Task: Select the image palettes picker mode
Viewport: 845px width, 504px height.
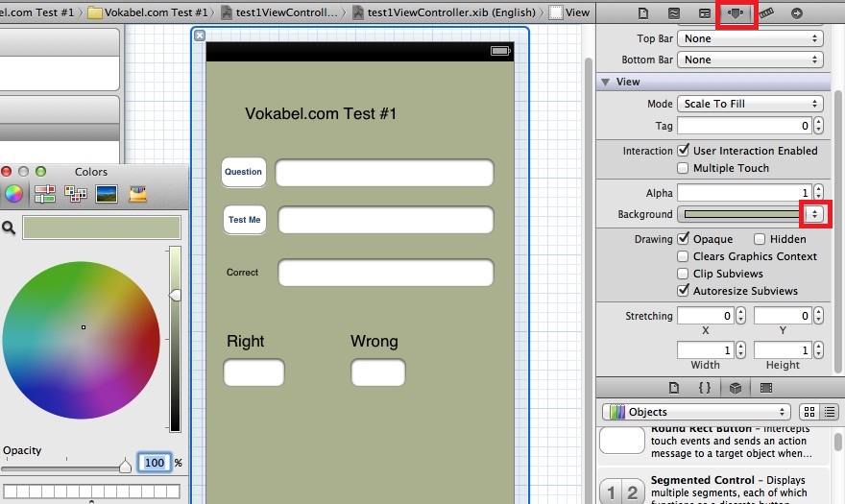Action: 107,194
